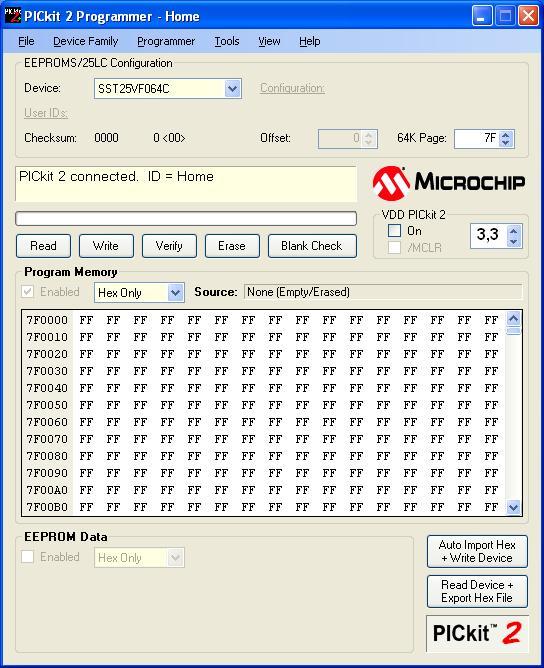544x668 pixels.
Task: Click the Verify button
Action: [169, 246]
